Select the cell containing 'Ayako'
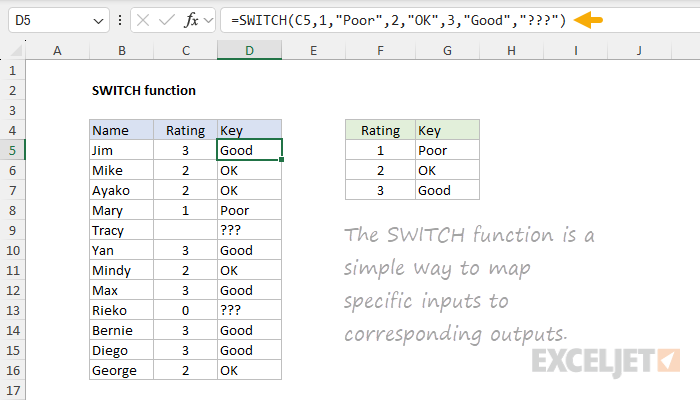700x400 pixels. (x=121, y=190)
